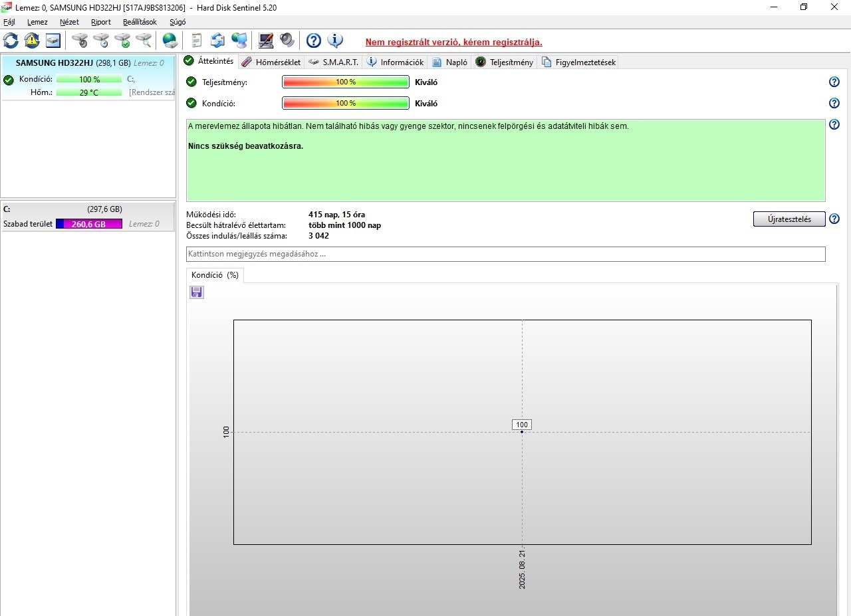Click the green check icon beside Teljesítmény
The height and width of the screenshot is (616, 851).
191,82
